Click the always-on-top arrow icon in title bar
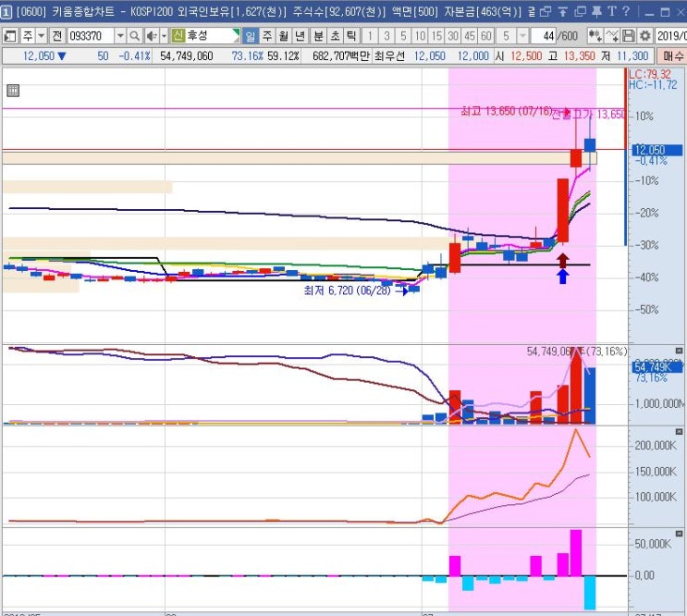The height and width of the screenshot is (616, 687). pyautogui.click(x=563, y=11)
